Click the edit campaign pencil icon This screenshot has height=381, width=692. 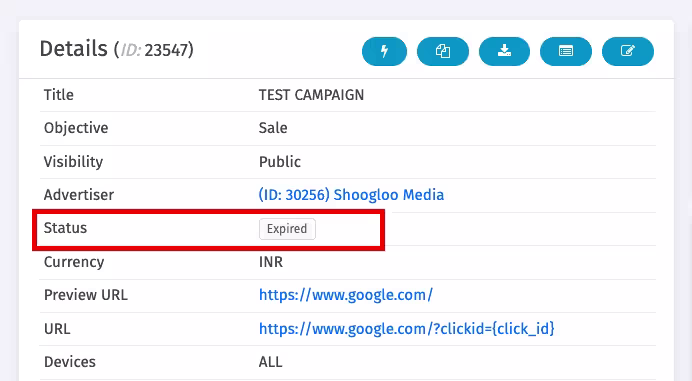coord(628,51)
